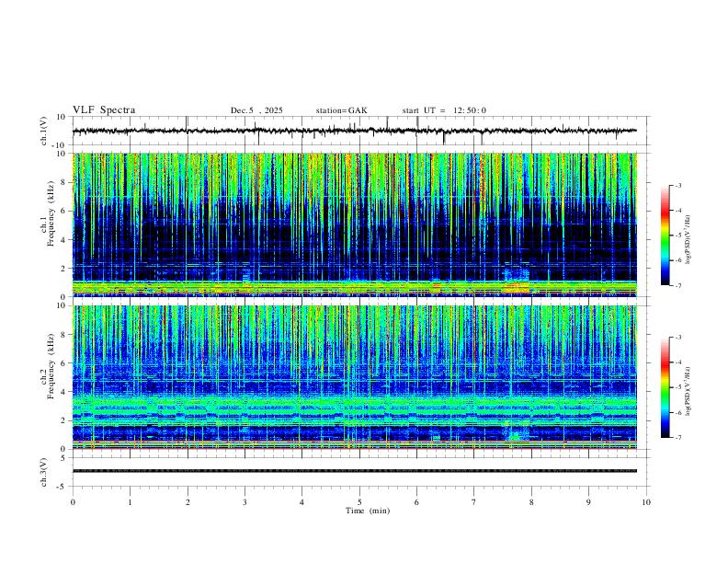Click the ch.3 black signal band
Viewport: 728px width, 563px height.
(354, 471)
